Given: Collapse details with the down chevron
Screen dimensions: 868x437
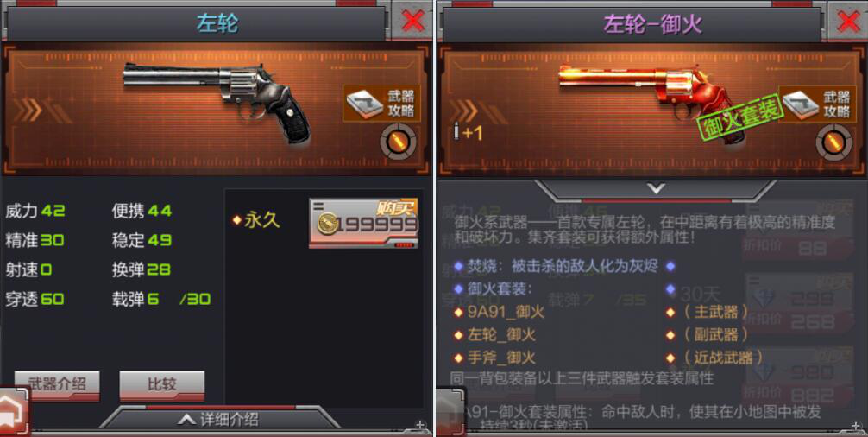Looking at the screenshot, I should click(656, 189).
